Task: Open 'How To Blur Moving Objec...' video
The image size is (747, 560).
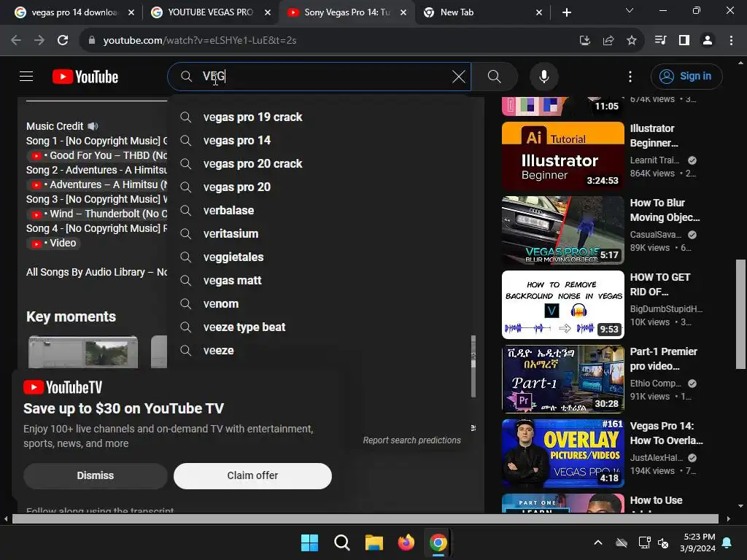Action: tap(665, 210)
